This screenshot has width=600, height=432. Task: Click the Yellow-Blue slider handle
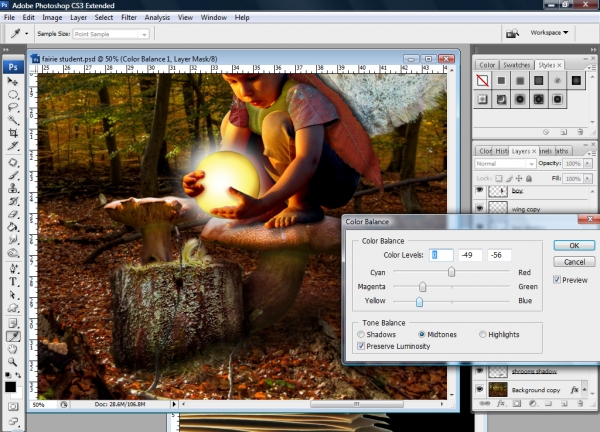click(419, 302)
